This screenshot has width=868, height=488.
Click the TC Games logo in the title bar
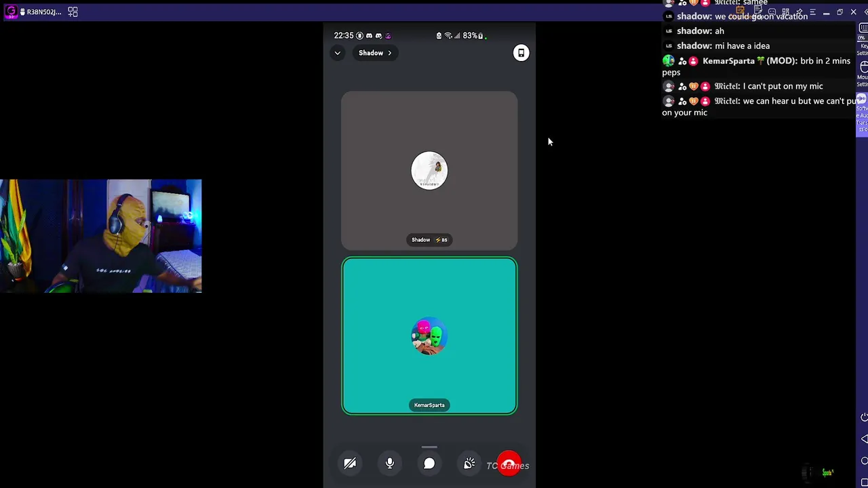(11, 12)
